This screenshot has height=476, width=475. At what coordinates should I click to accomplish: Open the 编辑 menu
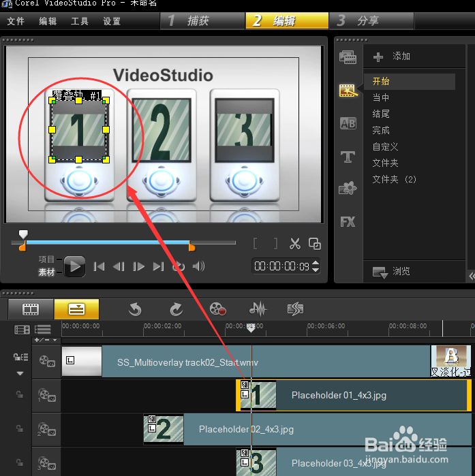point(48,21)
